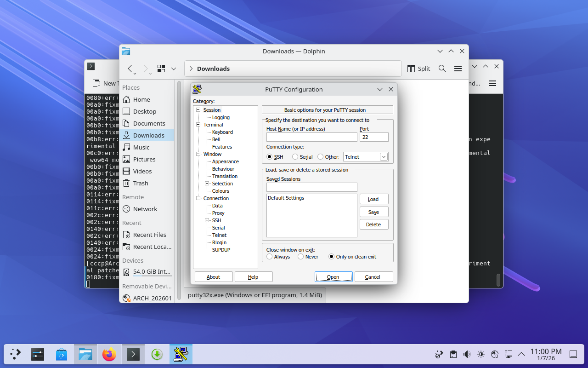Click Firefox icon in the taskbar

(109, 354)
